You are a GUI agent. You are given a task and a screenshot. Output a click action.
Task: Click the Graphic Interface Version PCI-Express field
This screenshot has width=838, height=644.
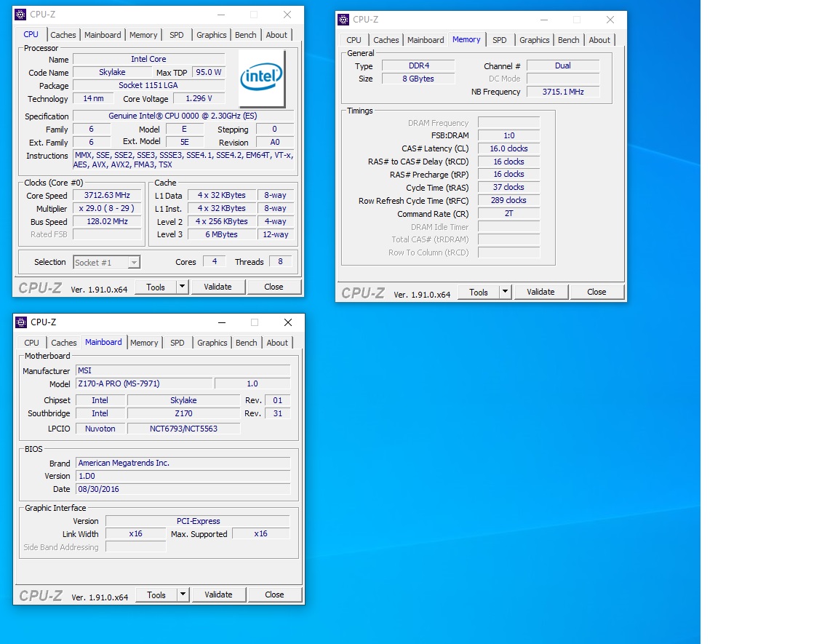point(198,521)
